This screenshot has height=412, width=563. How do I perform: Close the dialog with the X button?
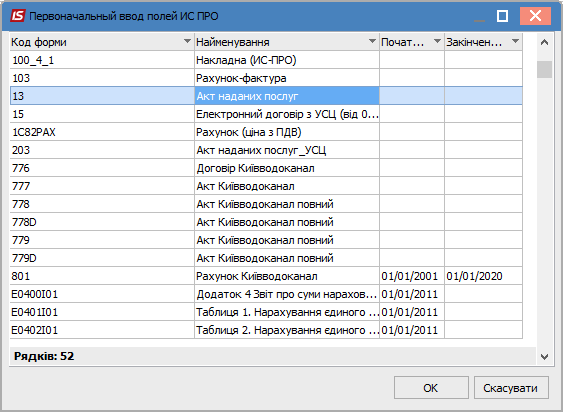coord(535,16)
